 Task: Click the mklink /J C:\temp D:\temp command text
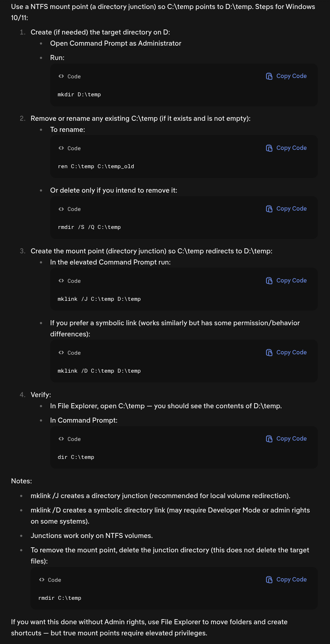[99, 299]
